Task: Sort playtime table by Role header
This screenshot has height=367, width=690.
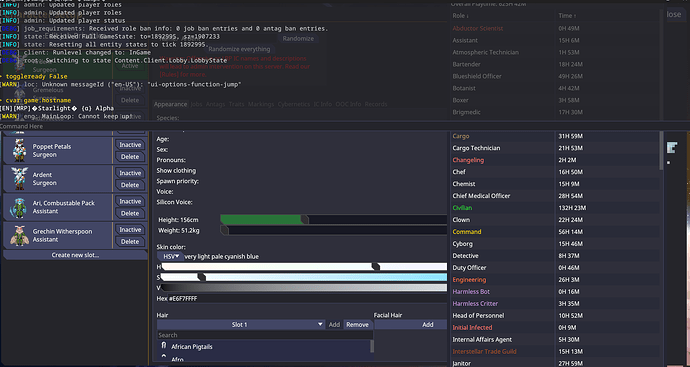Action: click(460, 16)
